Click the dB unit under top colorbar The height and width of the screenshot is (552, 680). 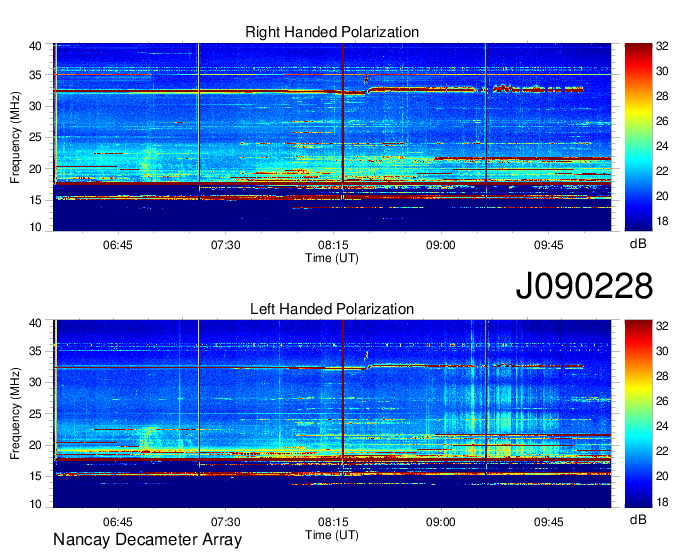(638, 244)
